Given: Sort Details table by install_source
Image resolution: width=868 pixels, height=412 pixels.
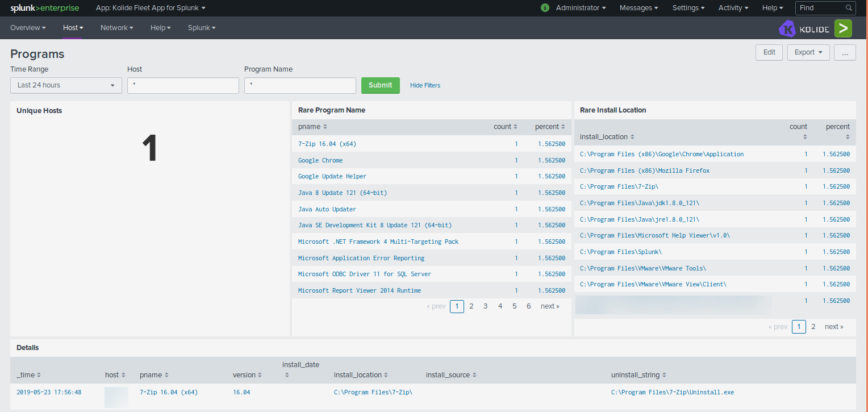Looking at the screenshot, I should (x=452, y=375).
